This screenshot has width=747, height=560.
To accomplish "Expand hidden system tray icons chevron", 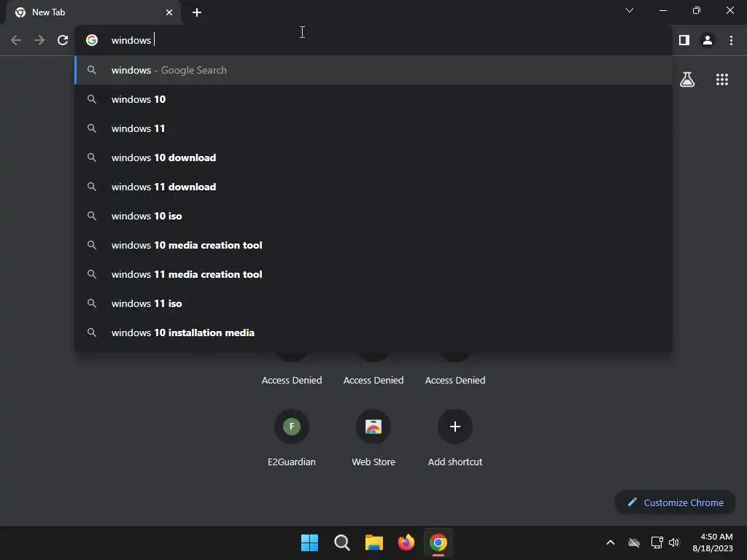I will pyautogui.click(x=611, y=542).
